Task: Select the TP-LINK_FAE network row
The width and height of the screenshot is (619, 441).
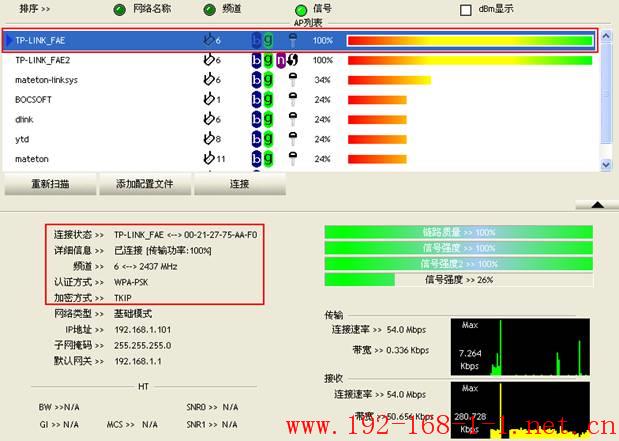Action: point(300,40)
